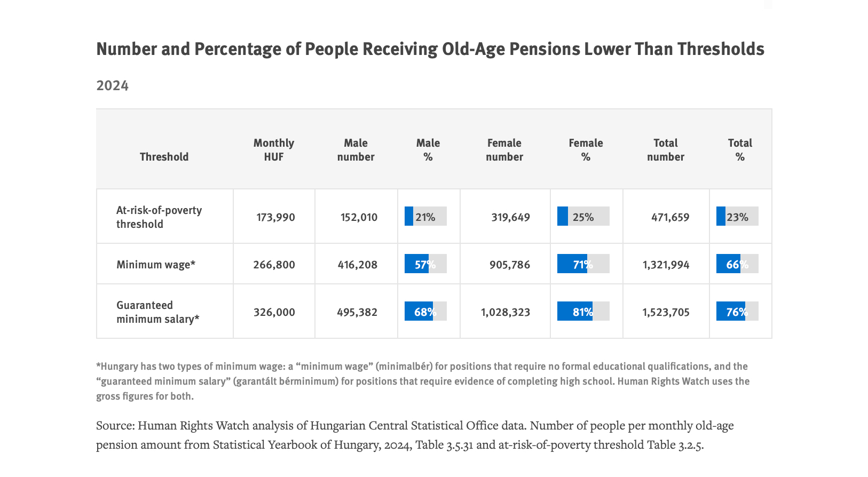Select the 1,321,994 total number cell

[x=666, y=265]
